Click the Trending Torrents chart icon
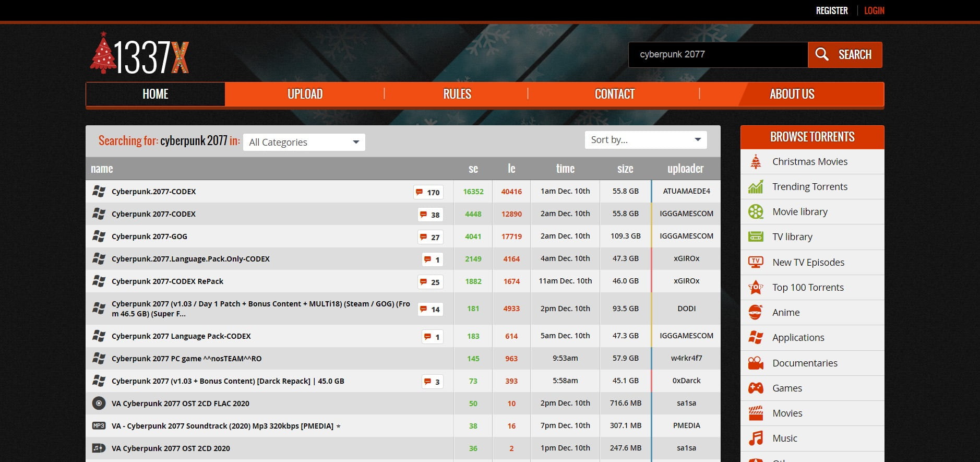The width and height of the screenshot is (980, 462). pos(756,187)
